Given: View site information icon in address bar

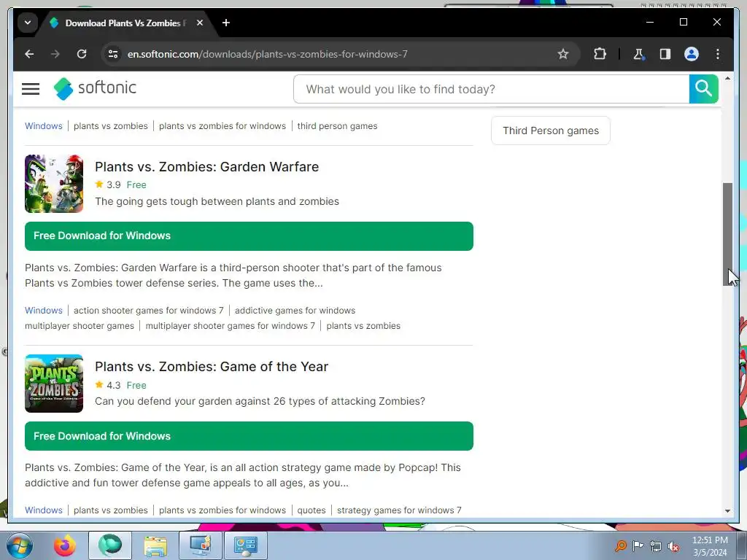Looking at the screenshot, I should 113,54.
